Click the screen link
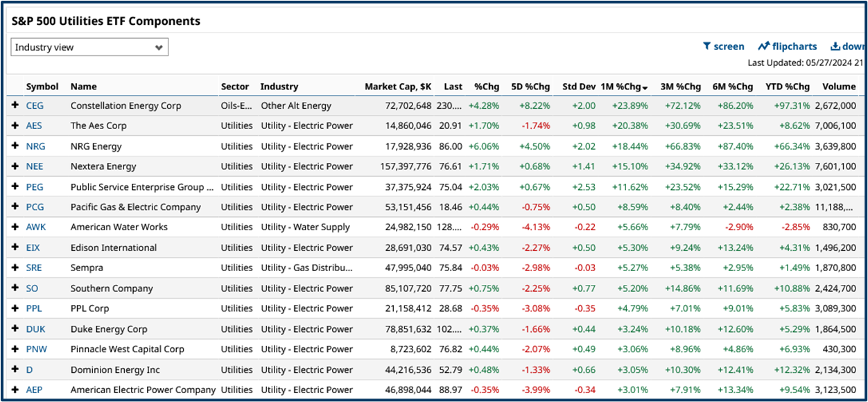This screenshot has width=868, height=402. click(729, 46)
